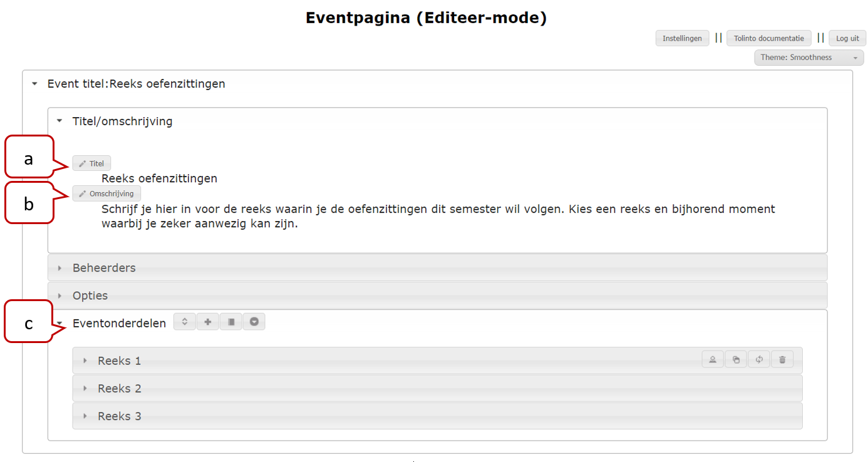Expand the Reeks 3 row
This screenshot has height=462, width=868.
(438, 416)
